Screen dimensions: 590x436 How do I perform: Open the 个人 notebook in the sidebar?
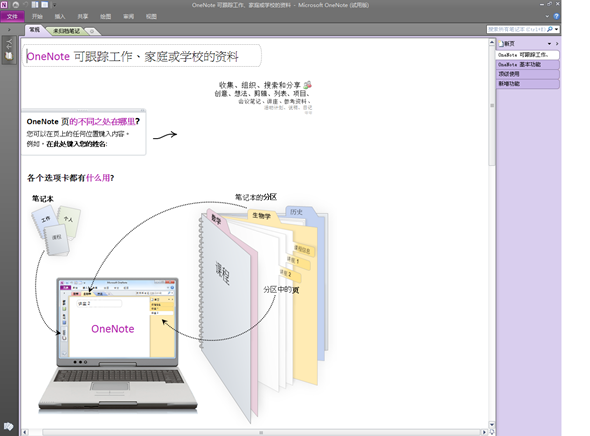pyautogui.click(x=9, y=50)
